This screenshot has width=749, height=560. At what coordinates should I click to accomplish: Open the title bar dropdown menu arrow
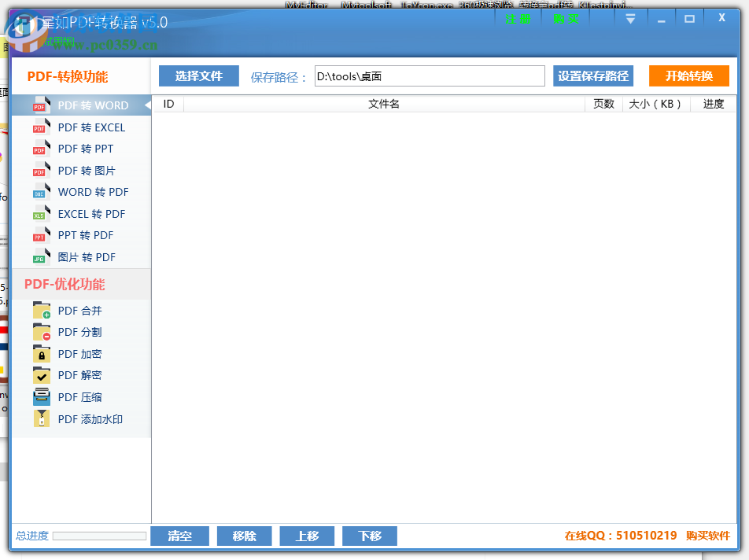click(630, 19)
